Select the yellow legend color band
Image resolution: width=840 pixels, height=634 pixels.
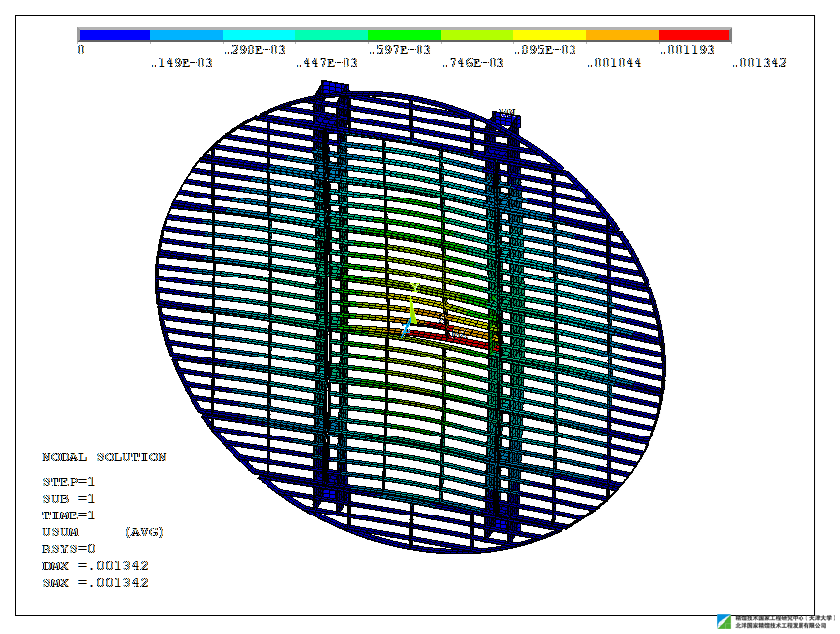coord(549,35)
